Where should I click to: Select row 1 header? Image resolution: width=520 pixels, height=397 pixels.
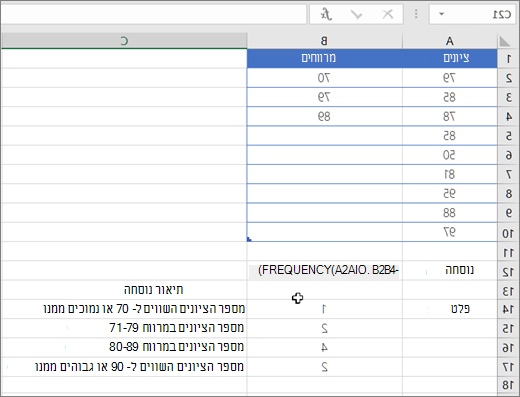click(508, 59)
